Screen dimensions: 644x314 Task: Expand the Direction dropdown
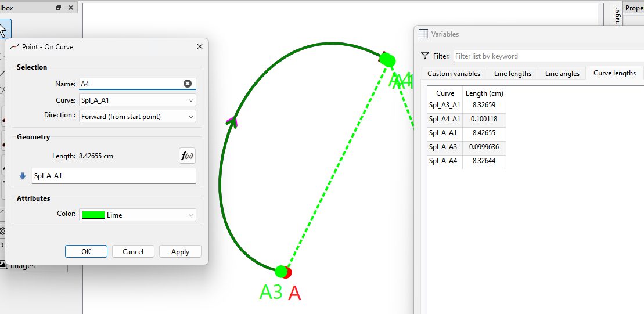pyautogui.click(x=138, y=116)
